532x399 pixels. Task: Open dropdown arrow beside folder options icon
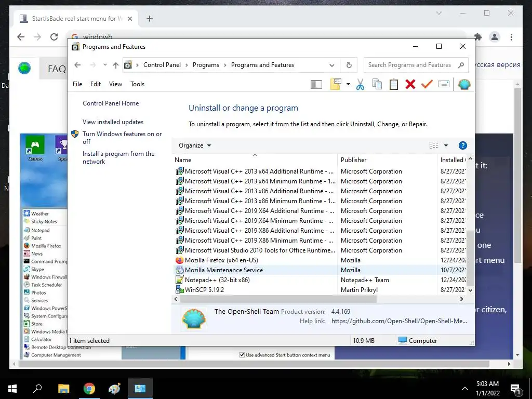[x=348, y=84]
